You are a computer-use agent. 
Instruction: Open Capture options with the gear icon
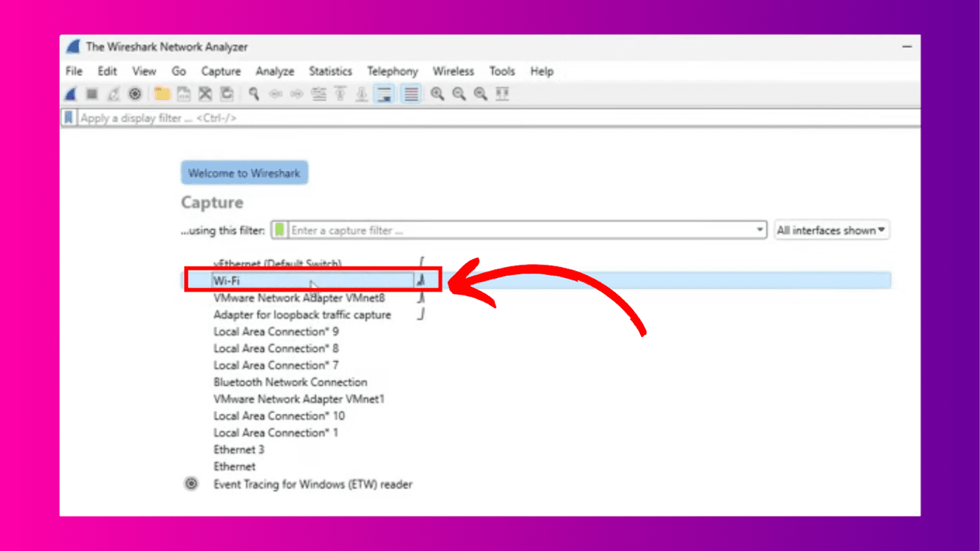[134, 94]
